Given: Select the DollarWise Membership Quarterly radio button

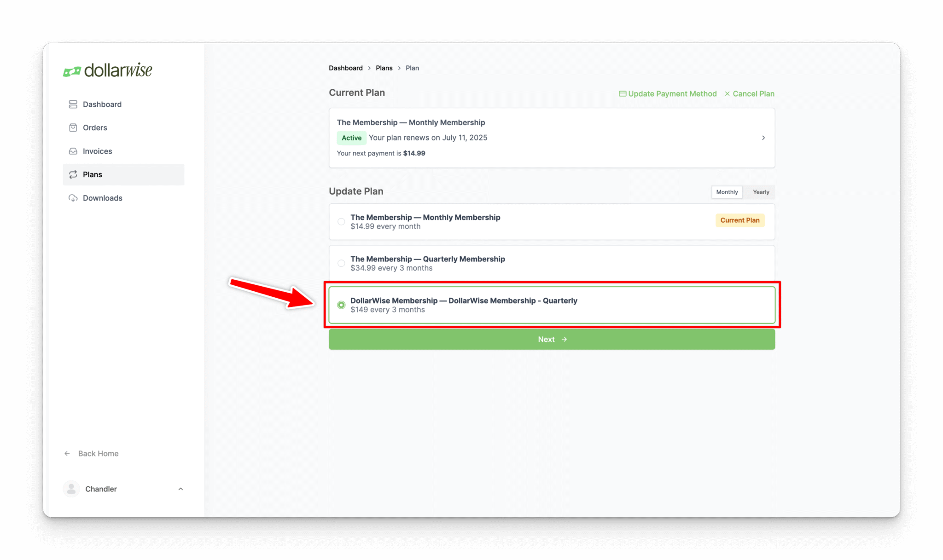Looking at the screenshot, I should (341, 305).
